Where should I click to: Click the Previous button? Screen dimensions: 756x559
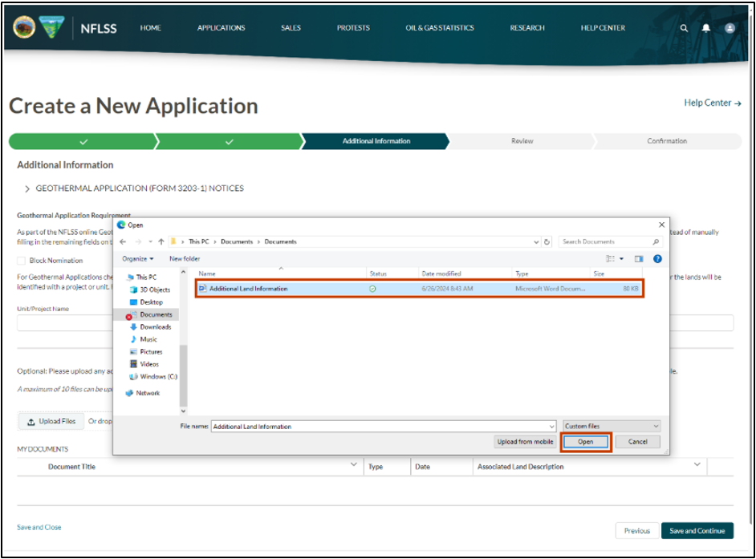click(x=637, y=531)
